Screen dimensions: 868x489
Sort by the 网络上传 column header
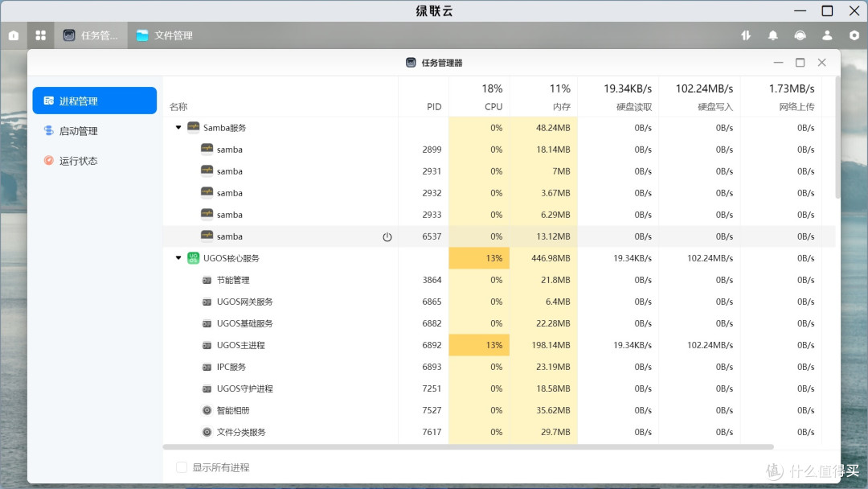796,107
